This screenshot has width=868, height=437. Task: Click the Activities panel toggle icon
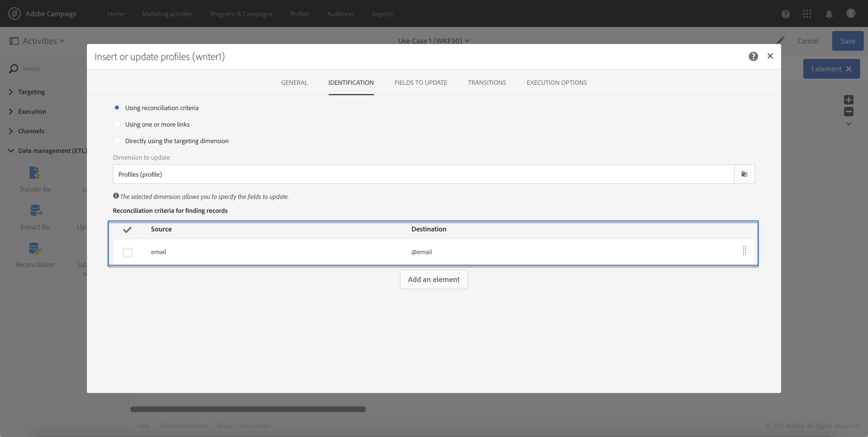pos(14,41)
